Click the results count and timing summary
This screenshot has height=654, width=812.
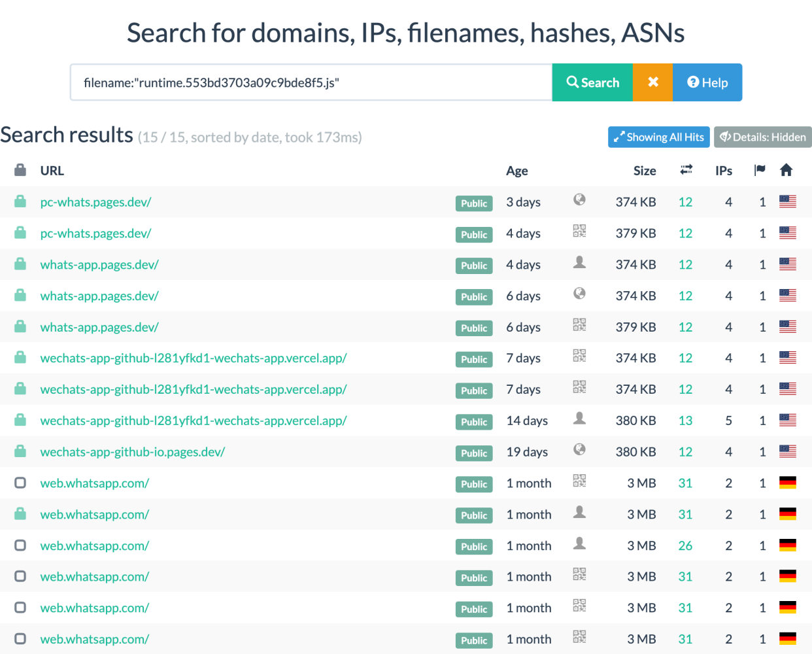click(250, 137)
